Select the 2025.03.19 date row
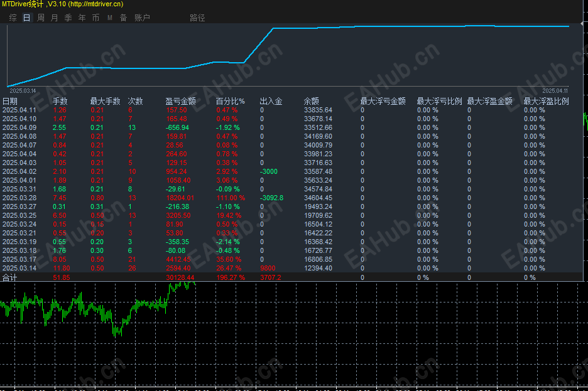The height and width of the screenshot is (391, 588). click(19, 242)
